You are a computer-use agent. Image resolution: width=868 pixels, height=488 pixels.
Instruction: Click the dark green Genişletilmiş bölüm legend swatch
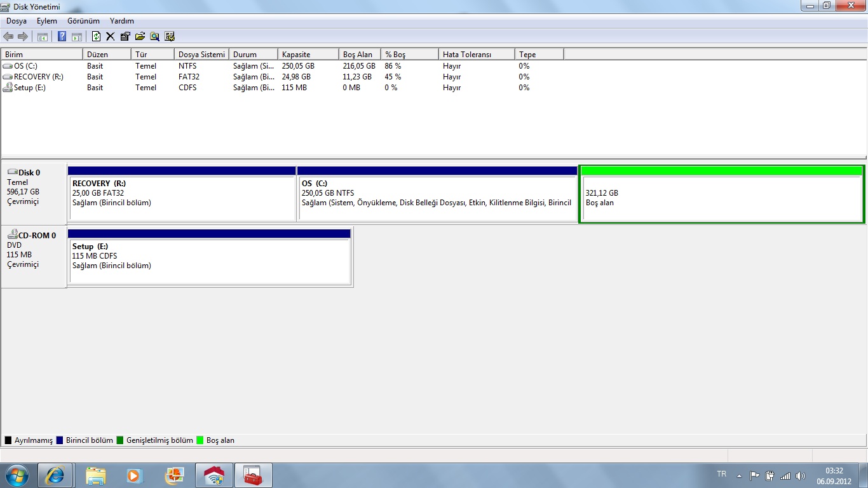tap(120, 440)
